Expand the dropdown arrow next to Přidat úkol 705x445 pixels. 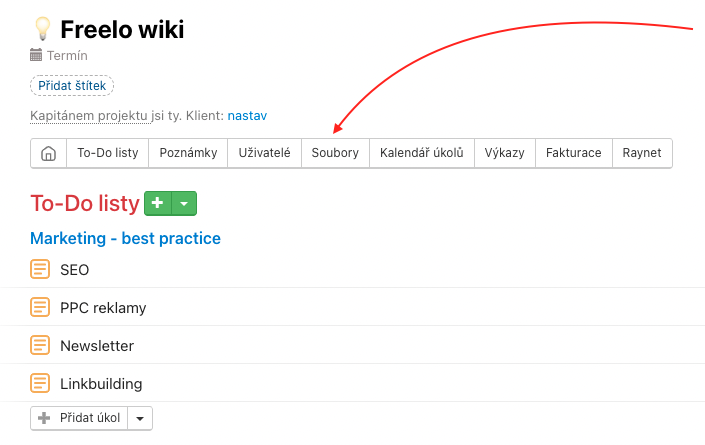click(x=140, y=418)
